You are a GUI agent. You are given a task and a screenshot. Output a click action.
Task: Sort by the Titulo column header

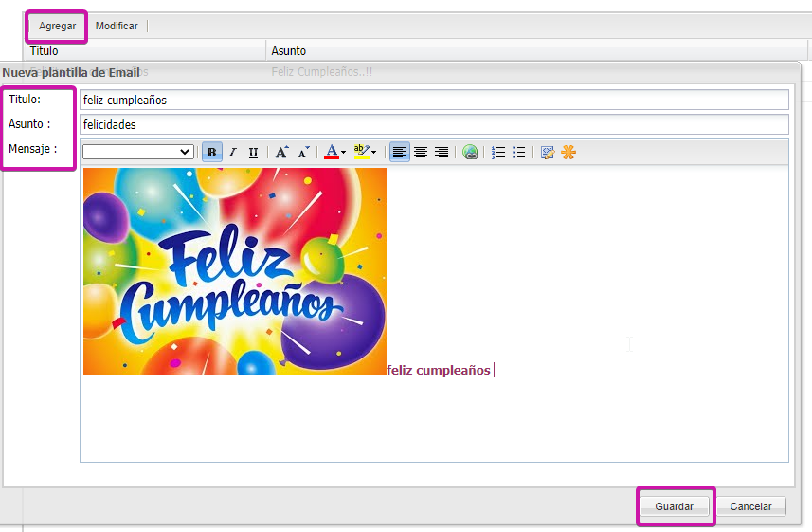(144, 51)
